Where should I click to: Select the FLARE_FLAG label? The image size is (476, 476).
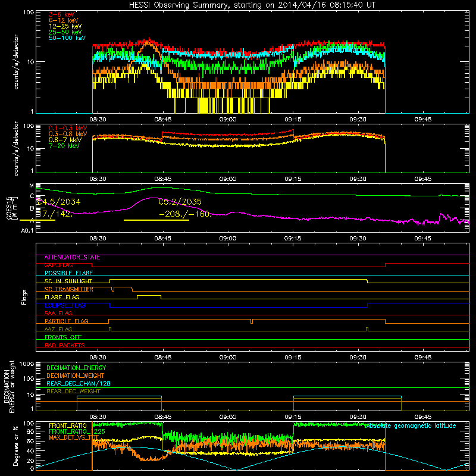coord(62,297)
